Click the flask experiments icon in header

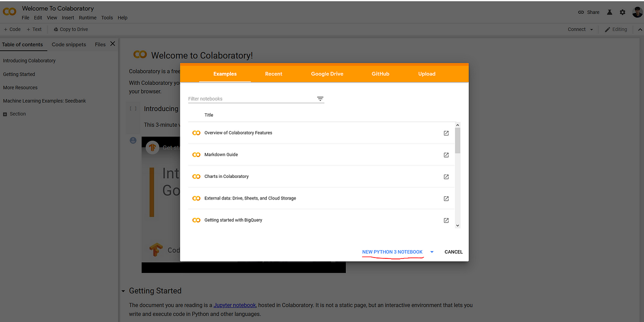(609, 12)
